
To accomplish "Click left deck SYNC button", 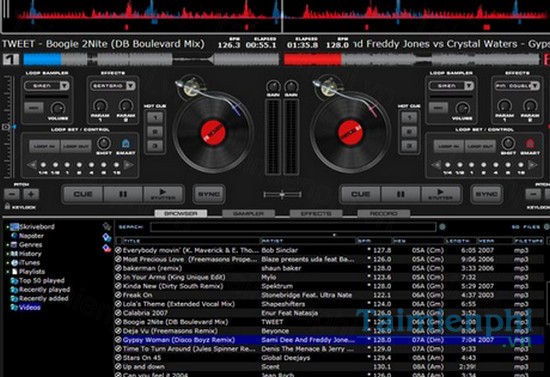I will tap(209, 194).
